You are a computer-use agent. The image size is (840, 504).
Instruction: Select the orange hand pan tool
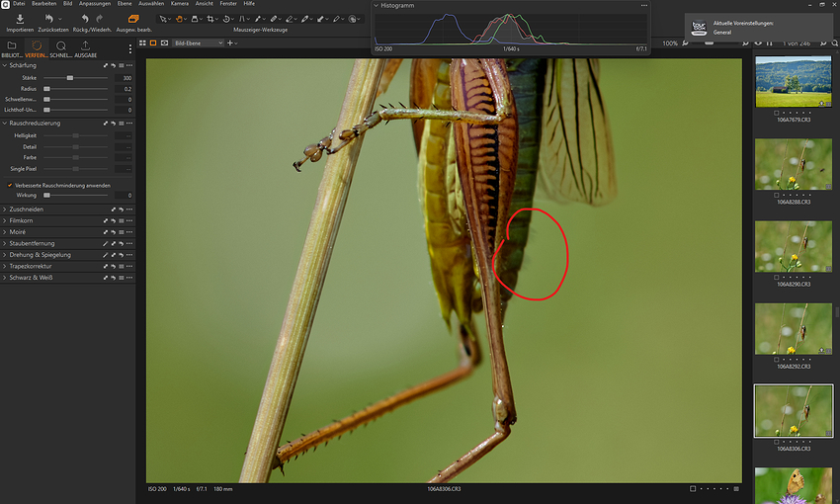(x=179, y=19)
